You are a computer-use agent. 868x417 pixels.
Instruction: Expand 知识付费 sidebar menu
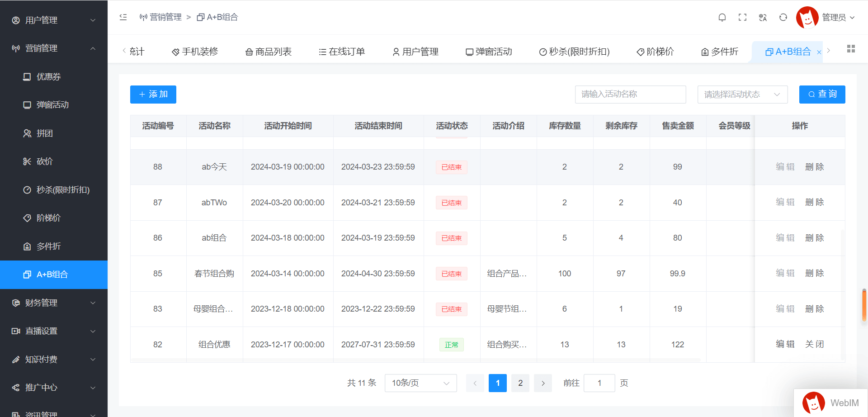point(54,360)
